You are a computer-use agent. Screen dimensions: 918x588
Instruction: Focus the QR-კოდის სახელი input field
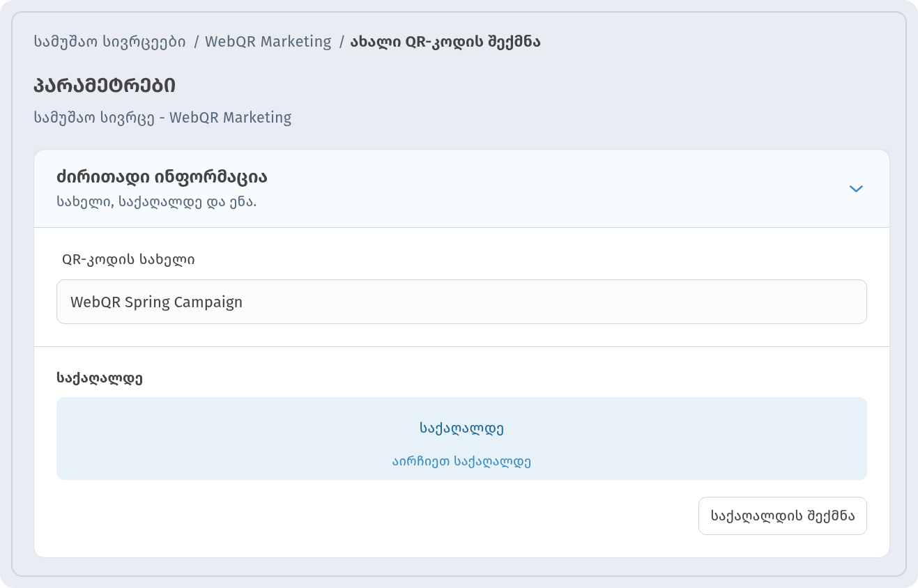[x=461, y=302]
